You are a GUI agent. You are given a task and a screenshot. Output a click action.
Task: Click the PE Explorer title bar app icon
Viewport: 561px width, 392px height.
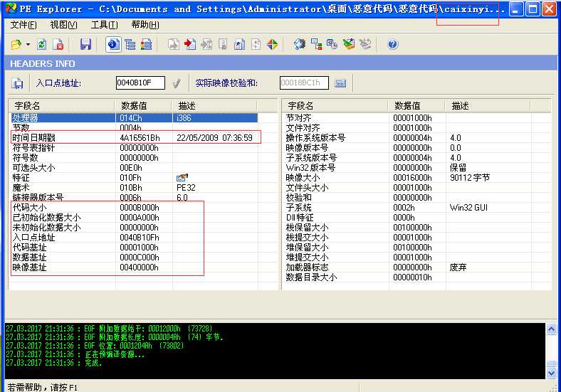point(11,9)
